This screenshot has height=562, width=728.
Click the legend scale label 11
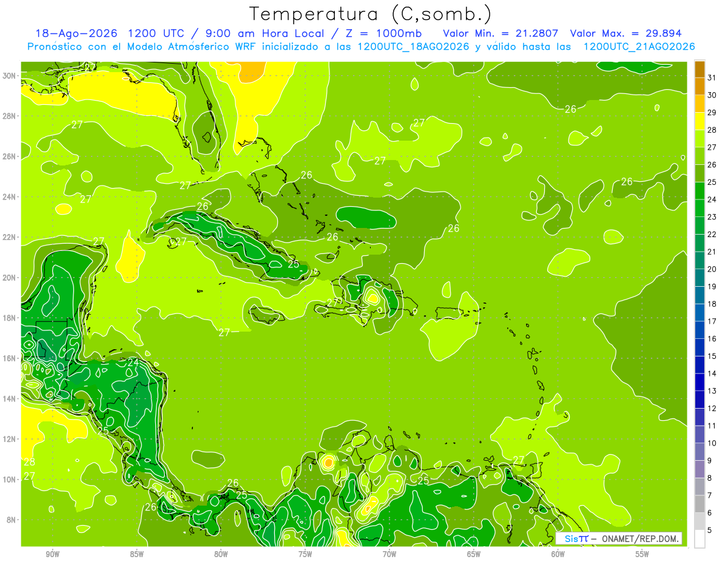pos(713,426)
